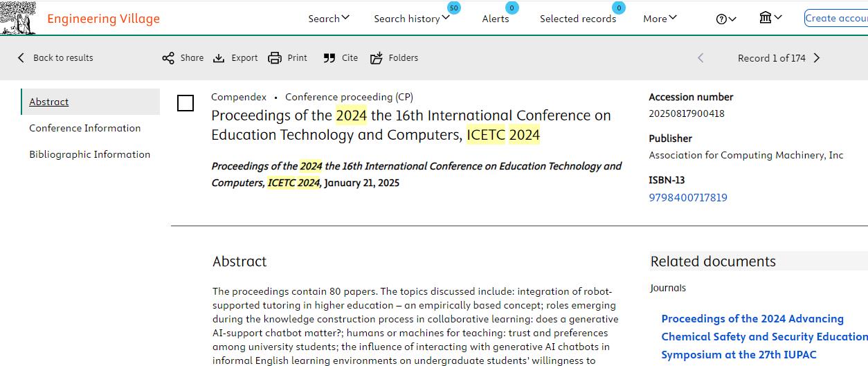Viewport: 868px width, 366px height.
Task: Open related Chemical Safety proceedings link
Action: [764, 337]
